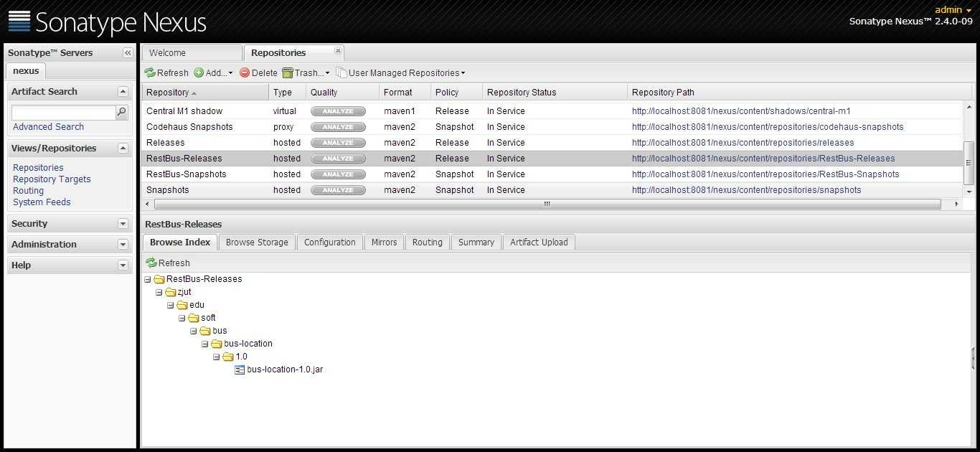Click the repository grid vertical scrollbar thumb
Viewport: 980px width, 452px height.
[969, 163]
